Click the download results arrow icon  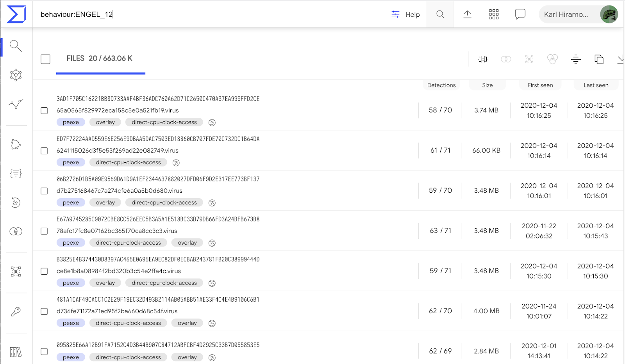click(x=620, y=59)
